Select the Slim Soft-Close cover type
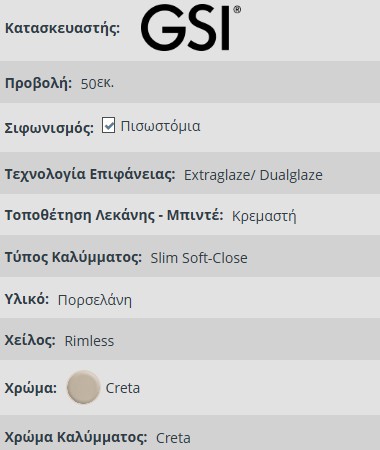Image resolution: width=380 pixels, height=450 pixels. pyautogui.click(x=199, y=258)
